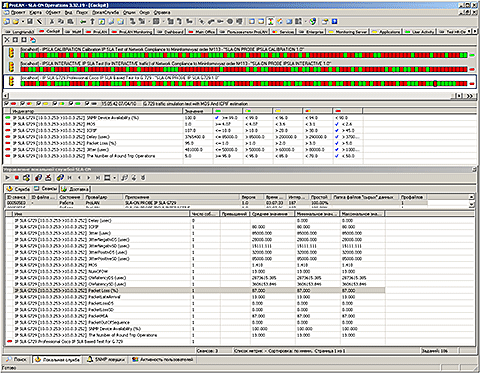
Task: Open the Служба tab in service panel
Action: [x=18, y=189]
